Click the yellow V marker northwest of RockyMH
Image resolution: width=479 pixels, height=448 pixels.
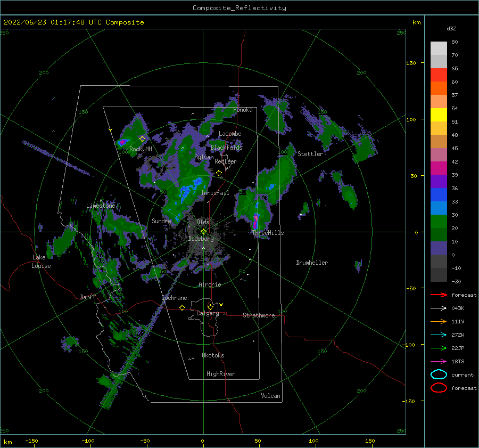tap(111, 130)
